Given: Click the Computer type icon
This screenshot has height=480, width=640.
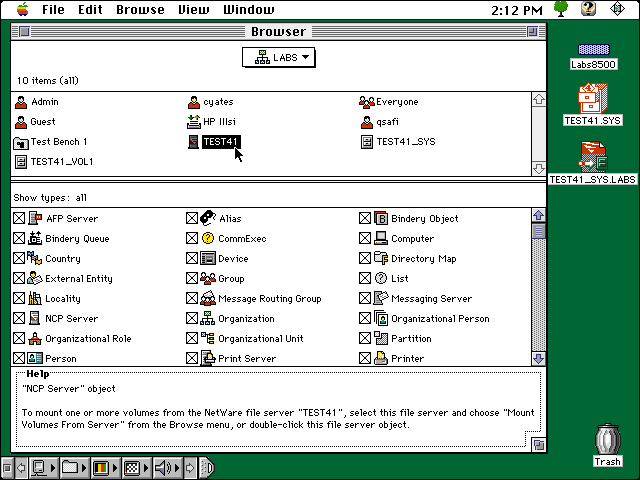Looking at the screenshot, I should point(381,238).
